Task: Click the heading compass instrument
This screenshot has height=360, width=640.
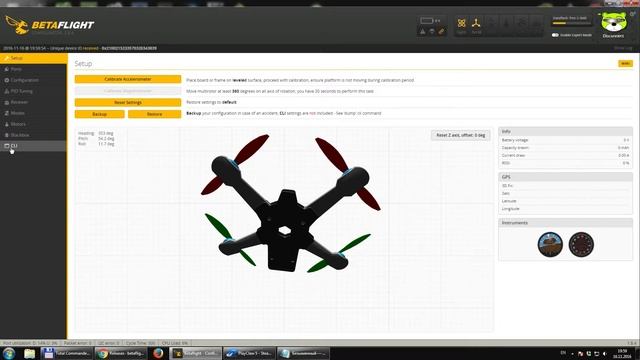Action: pos(581,244)
